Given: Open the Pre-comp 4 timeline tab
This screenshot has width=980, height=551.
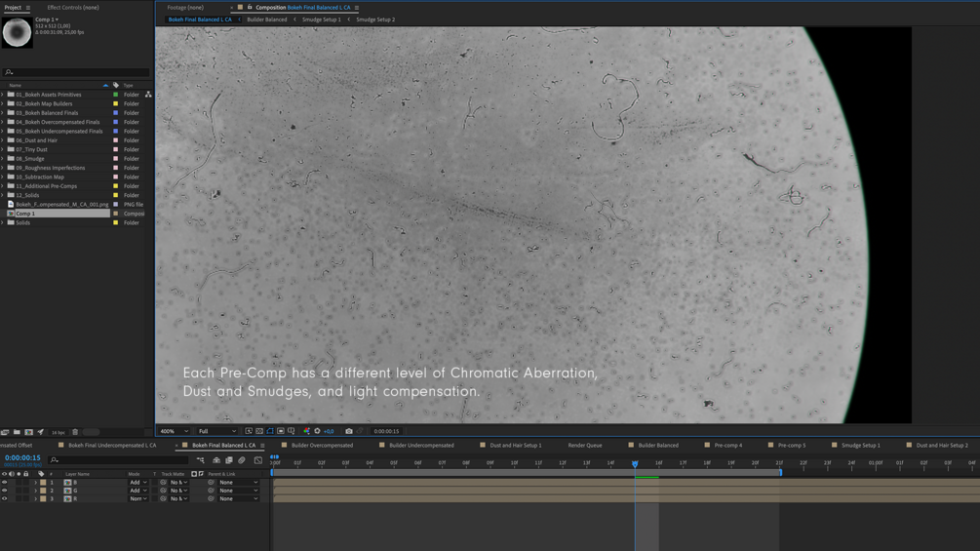Looking at the screenshot, I should (x=728, y=446).
